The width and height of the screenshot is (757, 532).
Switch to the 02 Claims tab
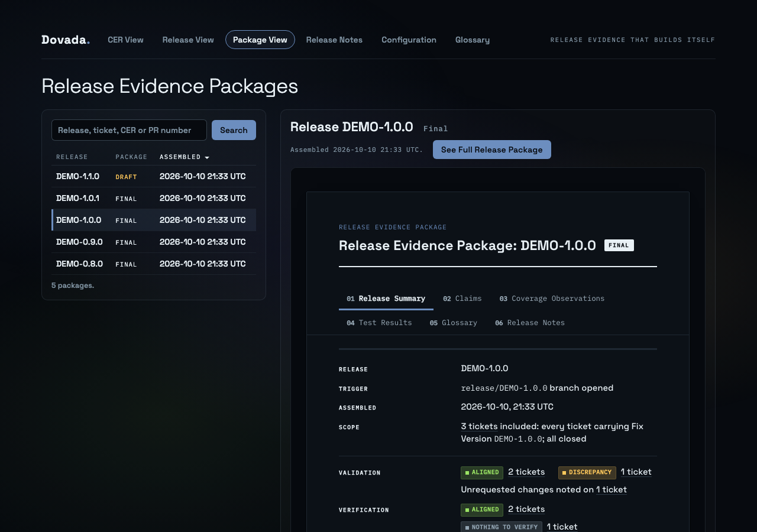point(462,299)
